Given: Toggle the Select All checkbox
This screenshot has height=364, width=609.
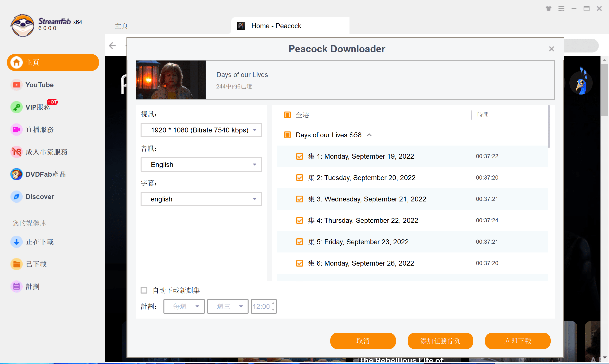Looking at the screenshot, I should [x=287, y=115].
